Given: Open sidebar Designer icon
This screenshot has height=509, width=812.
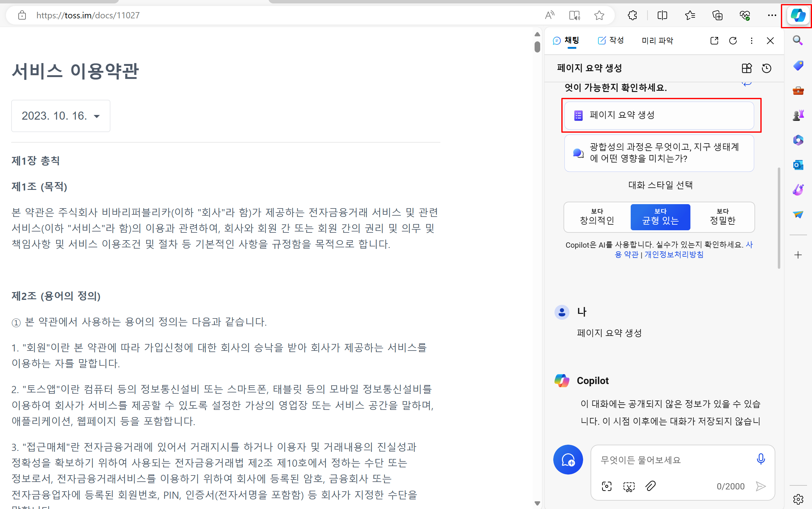Looking at the screenshot, I should point(798,190).
